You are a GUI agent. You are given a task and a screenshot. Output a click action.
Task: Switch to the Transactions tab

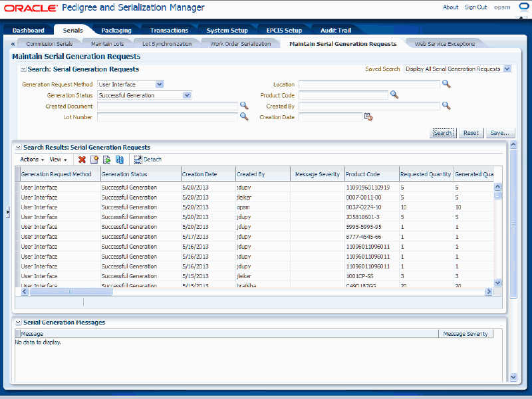pos(169,30)
